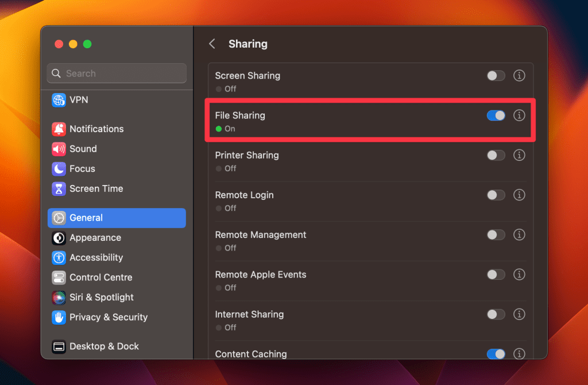Click inside the Search field
This screenshot has width=588, height=385.
tap(117, 73)
